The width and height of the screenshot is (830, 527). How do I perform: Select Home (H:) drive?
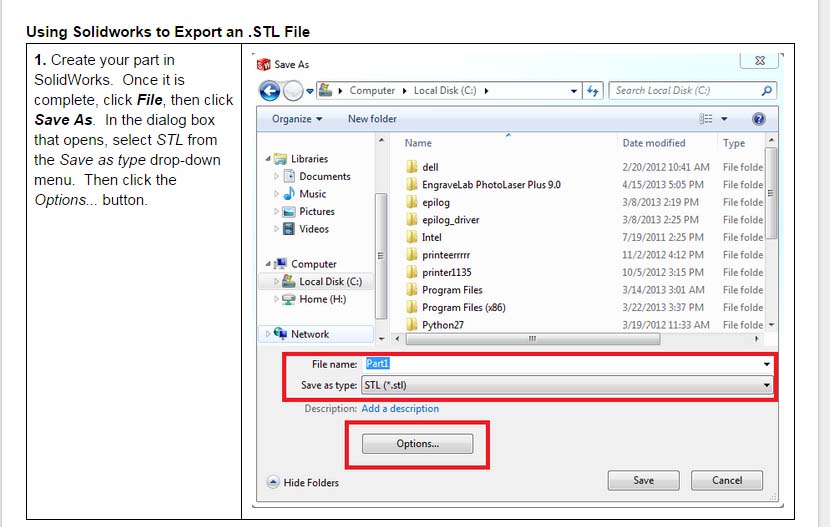[322, 299]
